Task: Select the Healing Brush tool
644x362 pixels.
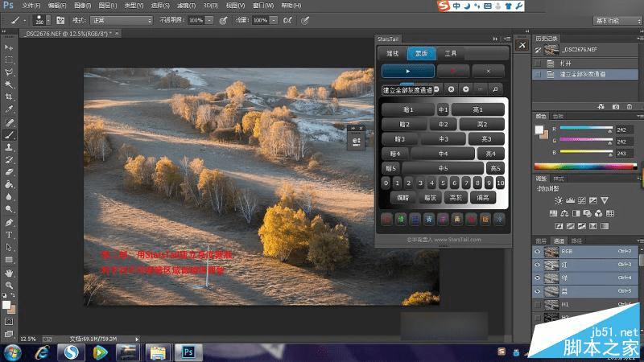Action: click(9, 122)
